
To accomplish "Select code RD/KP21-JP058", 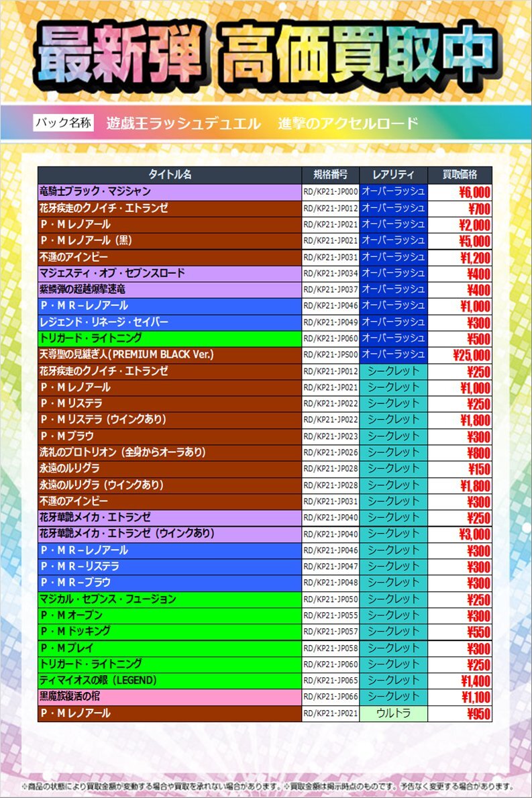I will tap(331, 648).
